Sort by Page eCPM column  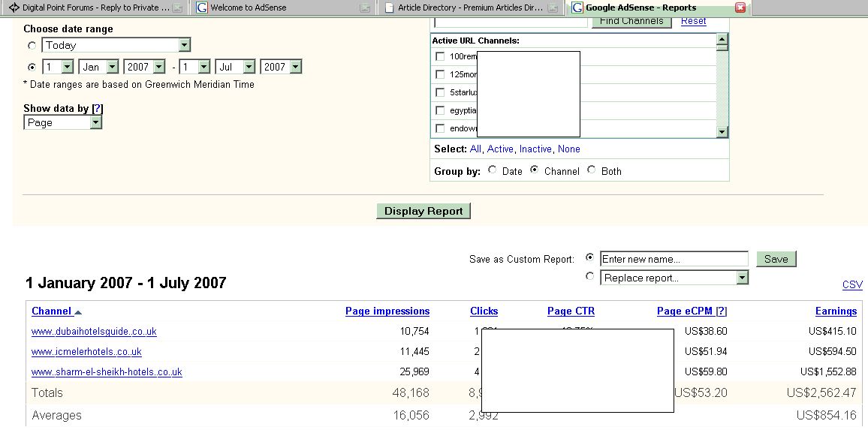[x=685, y=311]
